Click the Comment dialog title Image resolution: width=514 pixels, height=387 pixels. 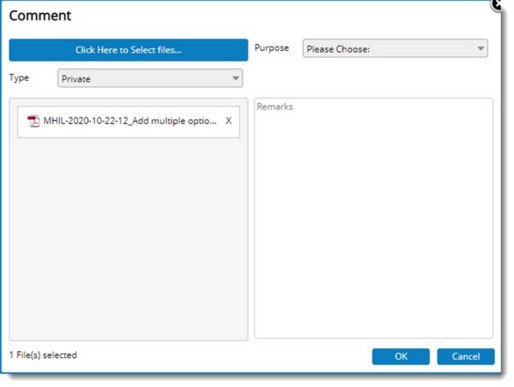[40, 15]
